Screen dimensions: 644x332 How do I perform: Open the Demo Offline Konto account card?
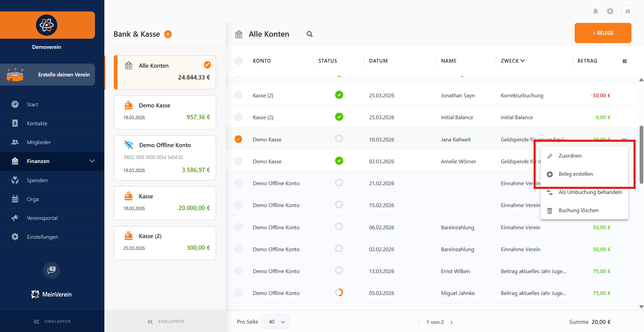coord(165,158)
